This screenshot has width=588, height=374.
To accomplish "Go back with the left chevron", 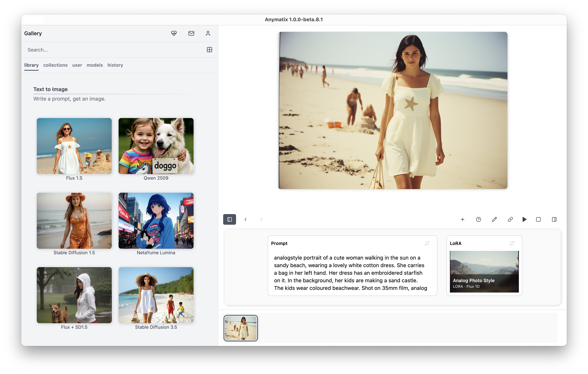I will [x=245, y=219].
